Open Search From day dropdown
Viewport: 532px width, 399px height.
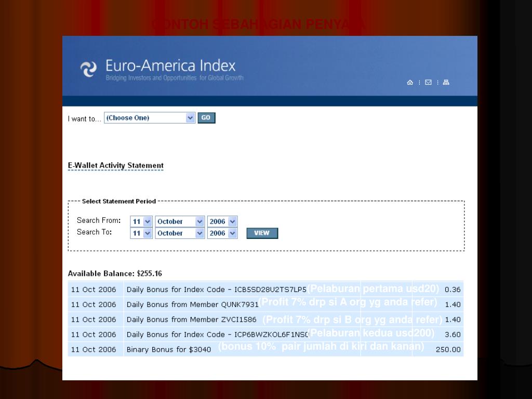141,221
